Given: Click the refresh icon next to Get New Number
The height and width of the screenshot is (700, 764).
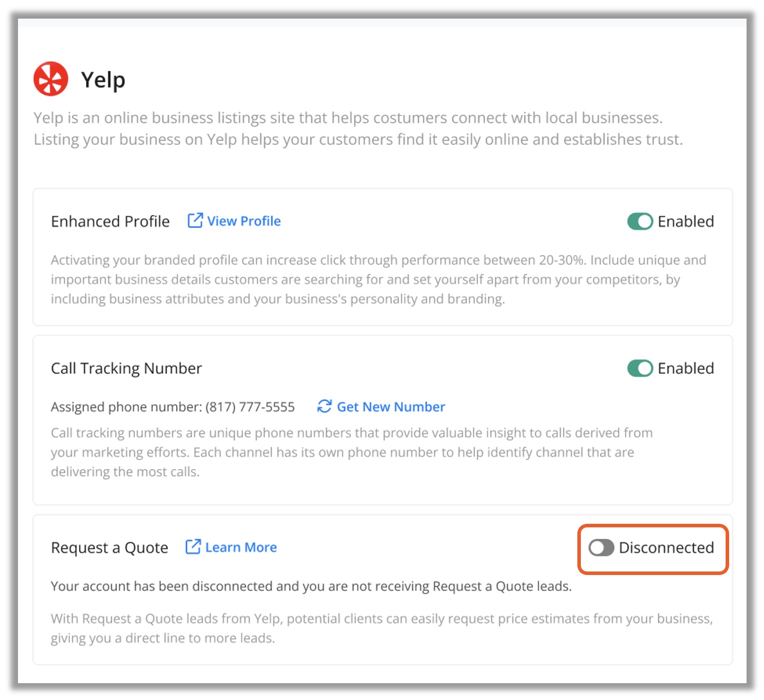Looking at the screenshot, I should (324, 406).
